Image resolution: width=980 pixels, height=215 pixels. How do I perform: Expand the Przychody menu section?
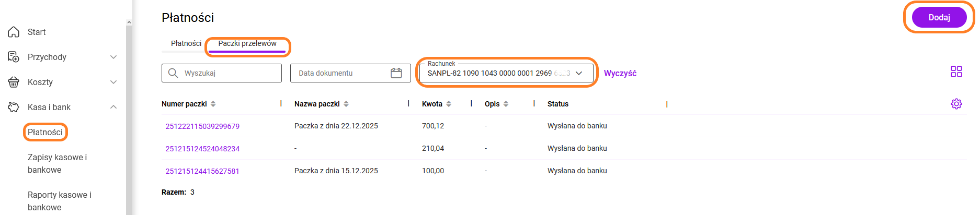point(113,57)
